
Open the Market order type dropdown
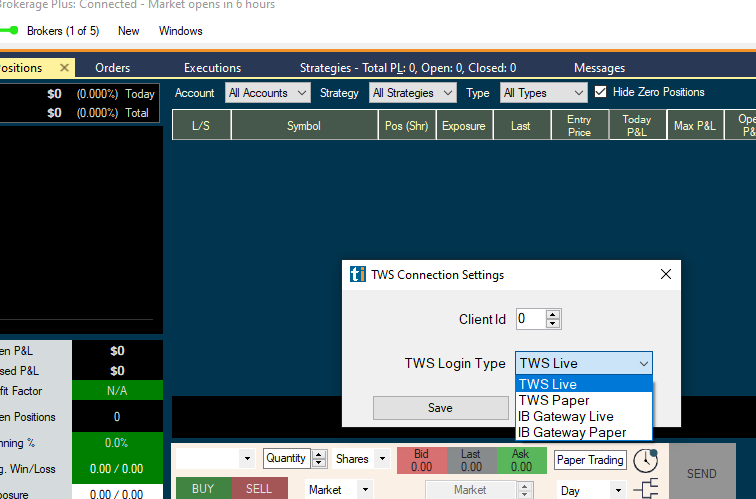click(x=365, y=490)
